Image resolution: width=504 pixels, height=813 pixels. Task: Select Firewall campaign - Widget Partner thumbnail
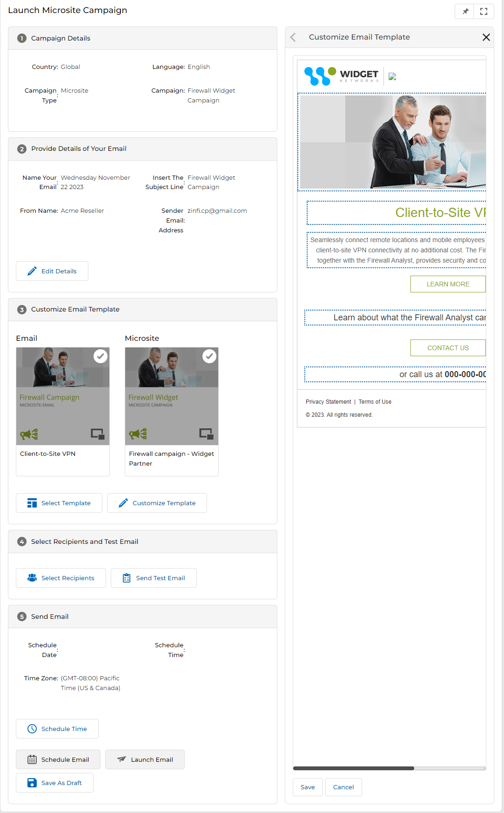click(x=172, y=412)
